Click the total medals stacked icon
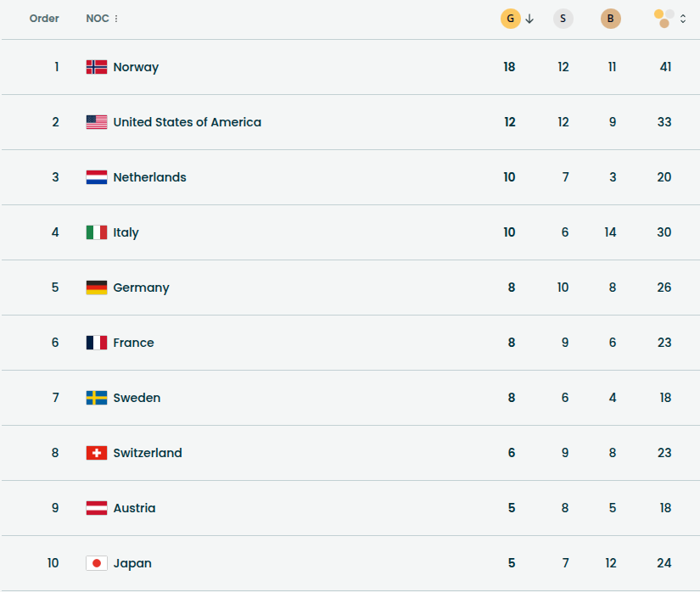 pyautogui.click(x=664, y=19)
